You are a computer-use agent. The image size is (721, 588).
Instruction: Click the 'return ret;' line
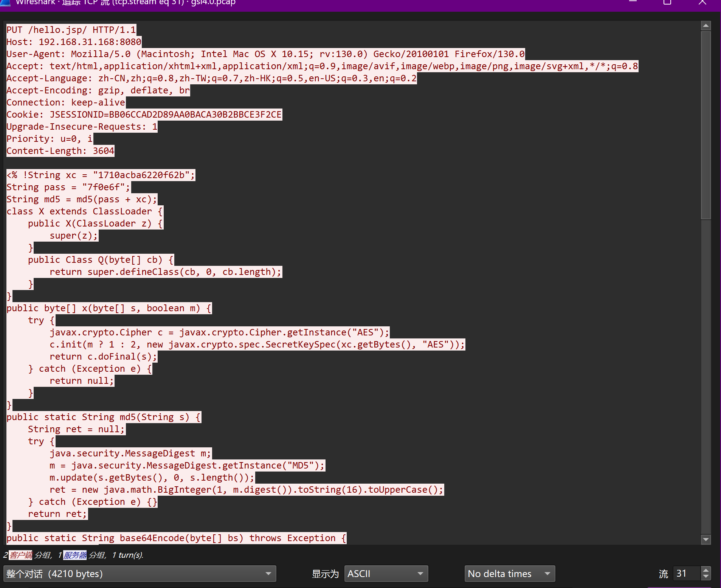click(x=57, y=514)
